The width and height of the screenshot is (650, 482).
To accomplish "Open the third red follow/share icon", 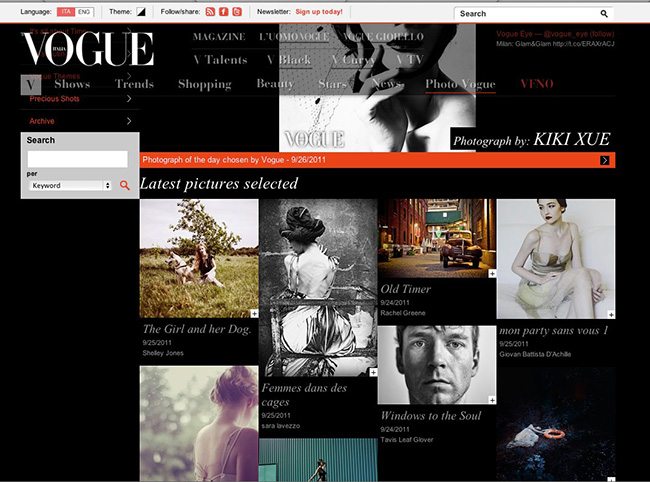I will tap(237, 12).
